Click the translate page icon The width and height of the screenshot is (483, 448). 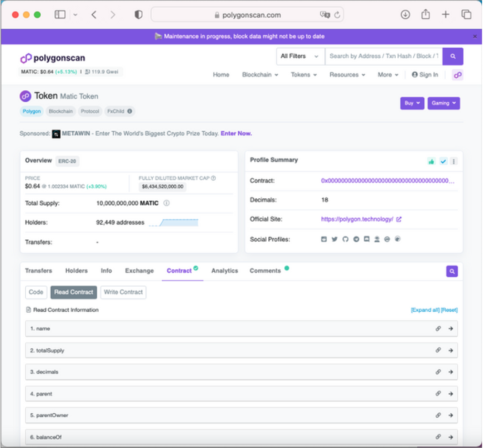[325, 14]
